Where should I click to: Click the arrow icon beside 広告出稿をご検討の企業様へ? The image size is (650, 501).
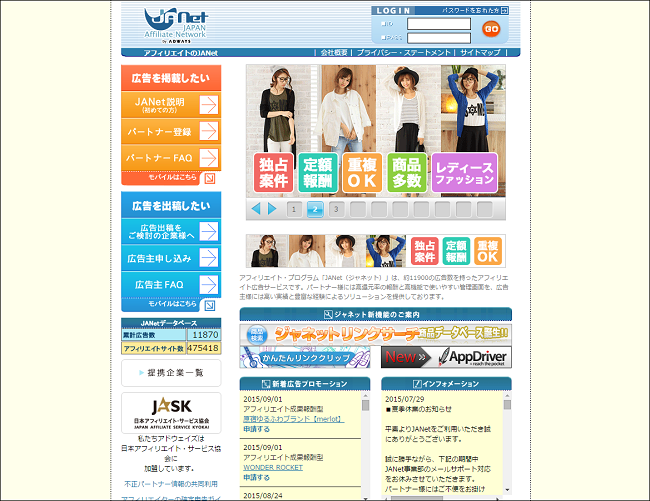coord(209,231)
